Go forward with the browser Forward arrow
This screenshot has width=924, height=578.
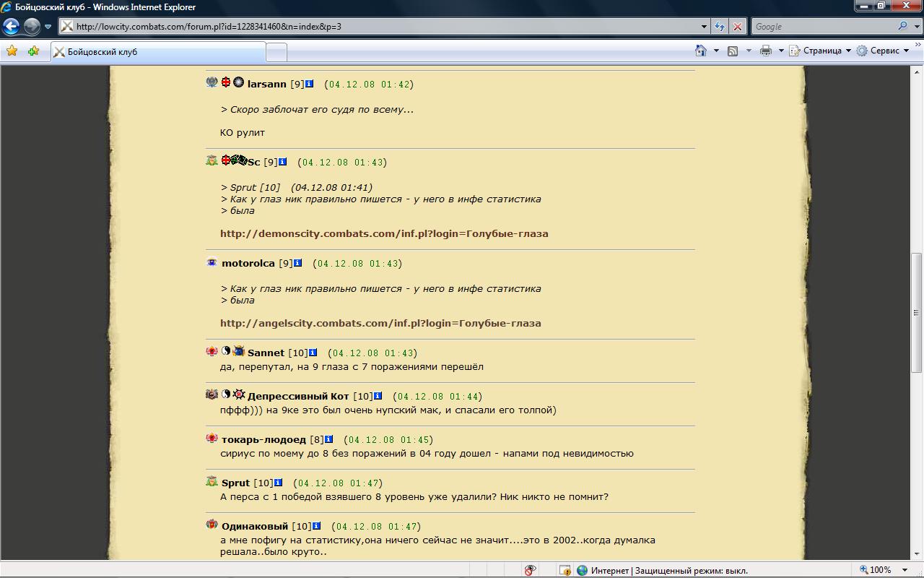click(32, 27)
